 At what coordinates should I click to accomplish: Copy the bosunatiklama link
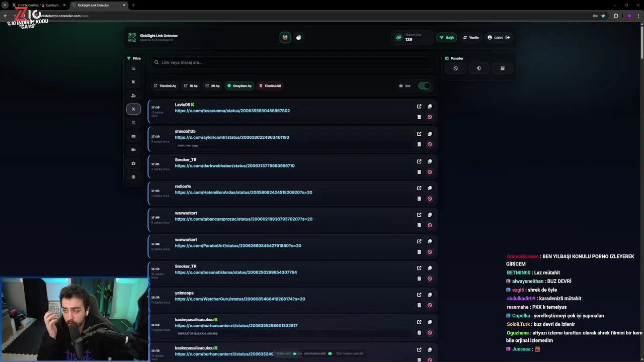[430, 268]
